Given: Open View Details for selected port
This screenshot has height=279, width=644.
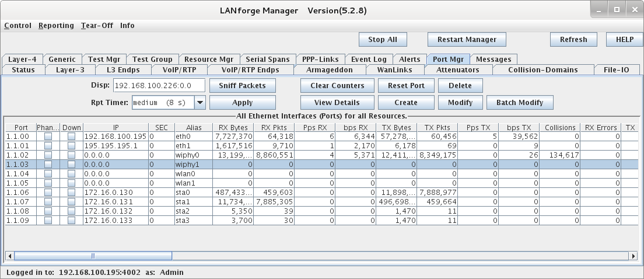Looking at the screenshot, I should 337,103.
